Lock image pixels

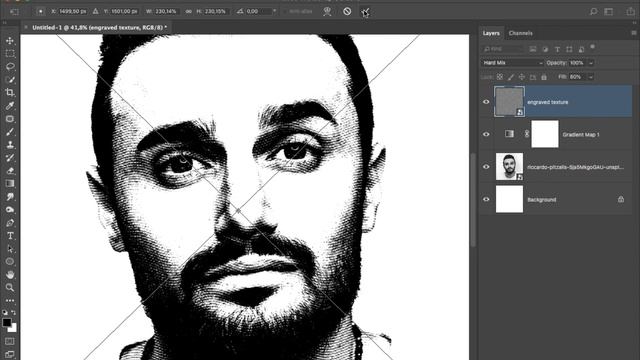click(x=511, y=77)
